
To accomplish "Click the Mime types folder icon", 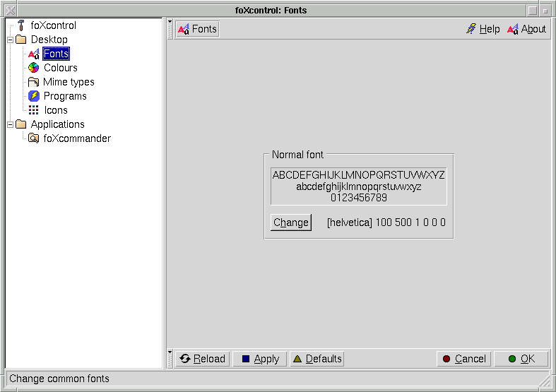I will tap(34, 82).
